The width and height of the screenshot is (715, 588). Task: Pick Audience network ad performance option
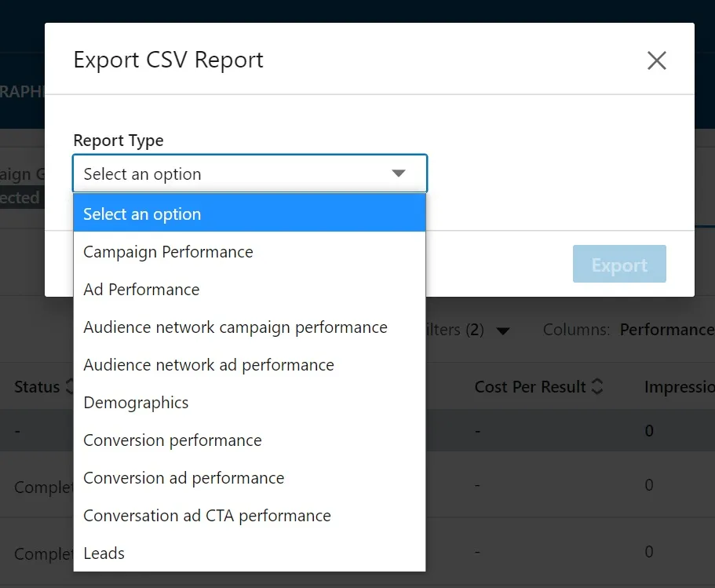(x=209, y=365)
